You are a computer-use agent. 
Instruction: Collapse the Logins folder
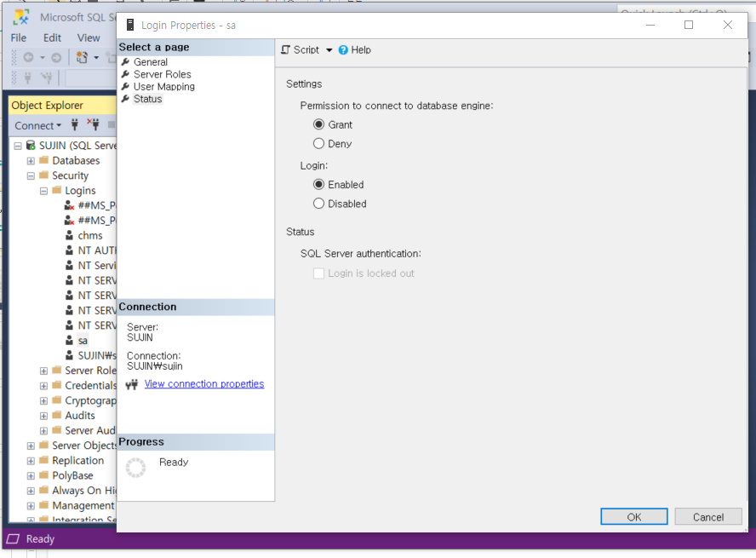click(44, 191)
